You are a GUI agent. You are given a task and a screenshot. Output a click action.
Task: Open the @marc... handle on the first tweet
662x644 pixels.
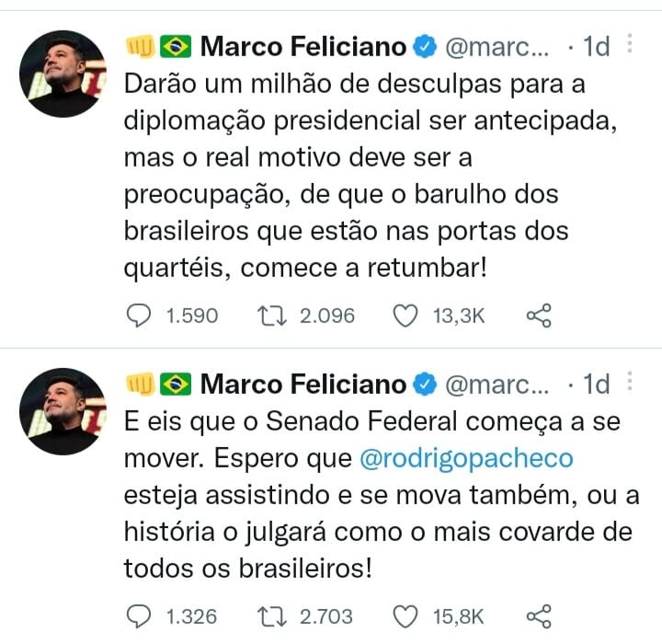[x=496, y=47]
